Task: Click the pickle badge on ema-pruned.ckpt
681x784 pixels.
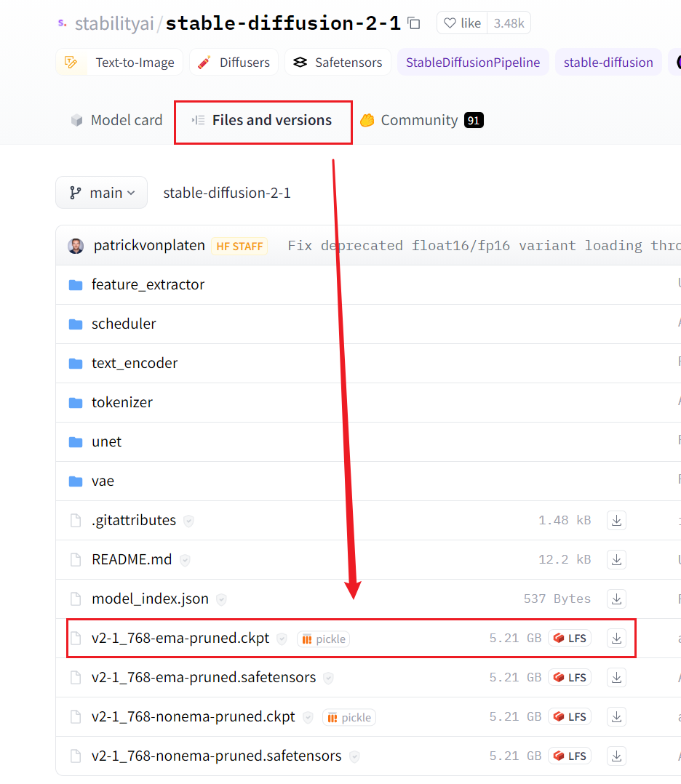Action: [323, 639]
